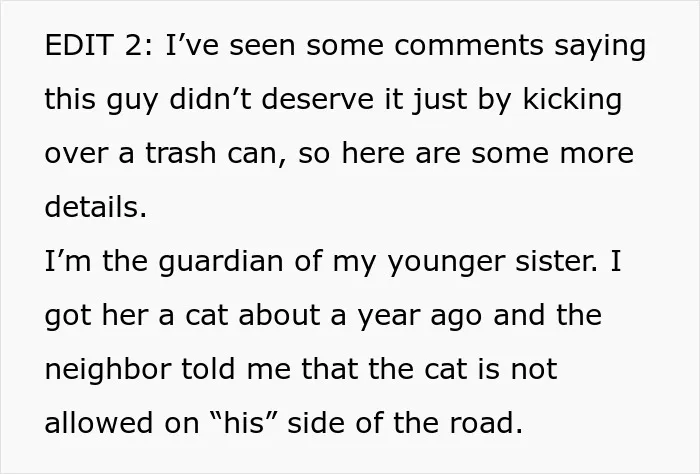700x474 pixels.
Task: Select the word "year"
Action: (388, 316)
